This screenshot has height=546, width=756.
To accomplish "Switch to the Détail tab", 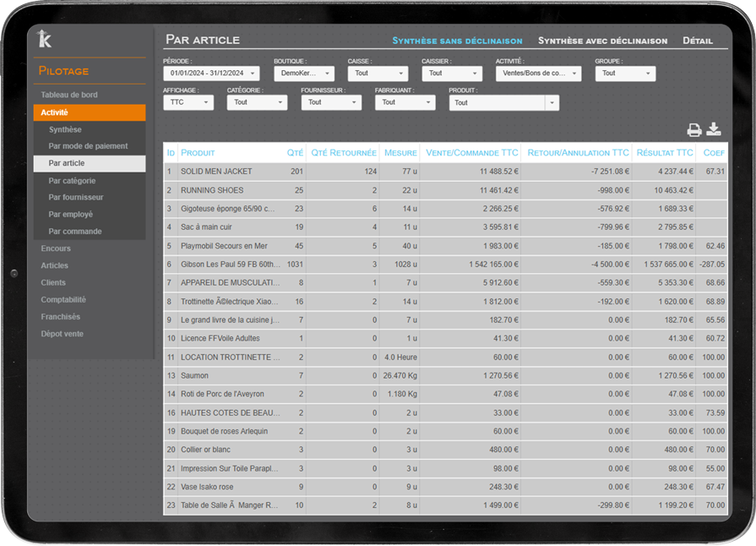I will coord(698,41).
